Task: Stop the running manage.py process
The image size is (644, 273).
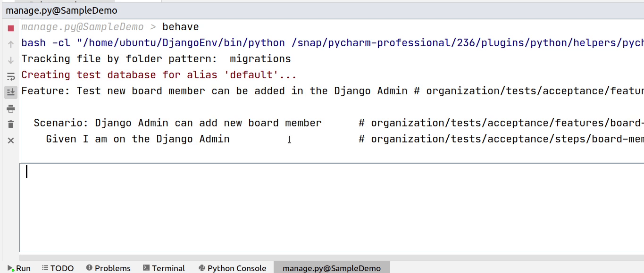Action: (11, 28)
